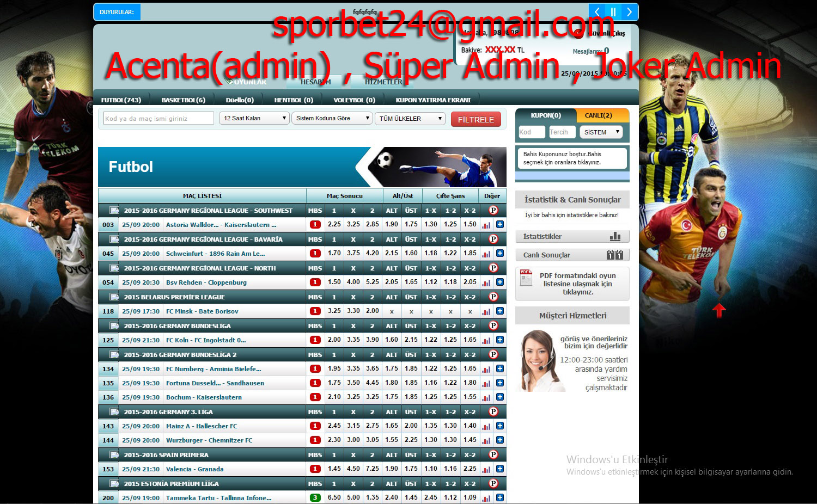
Task: Open SİSTEM dropdown in coupon panel
Action: coord(601,132)
